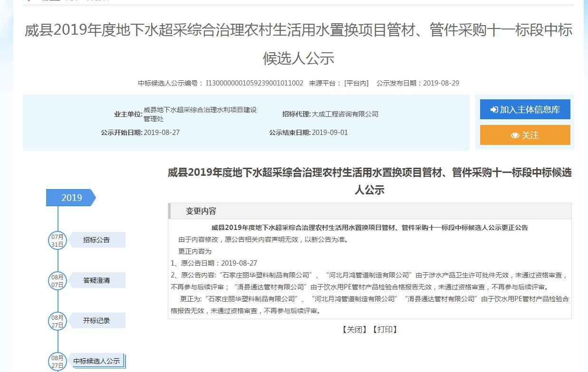Click the line 更正内容为
Image resolution: width=588 pixels, height=372 pixels.
[x=195, y=251]
